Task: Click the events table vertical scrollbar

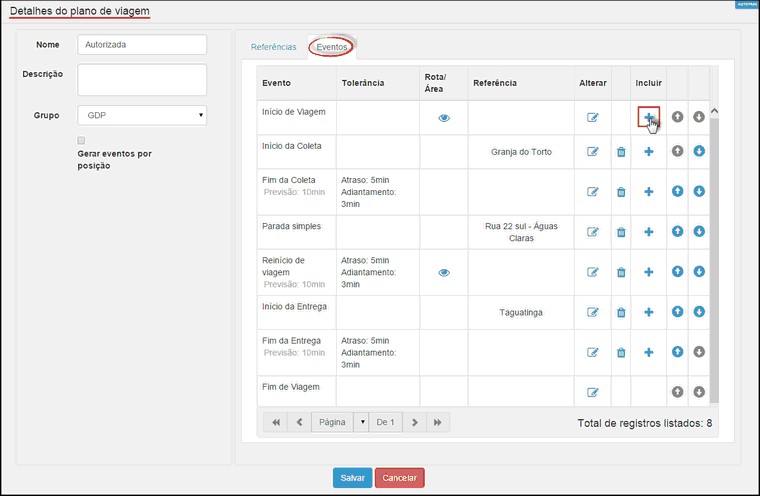Action: pos(714,259)
